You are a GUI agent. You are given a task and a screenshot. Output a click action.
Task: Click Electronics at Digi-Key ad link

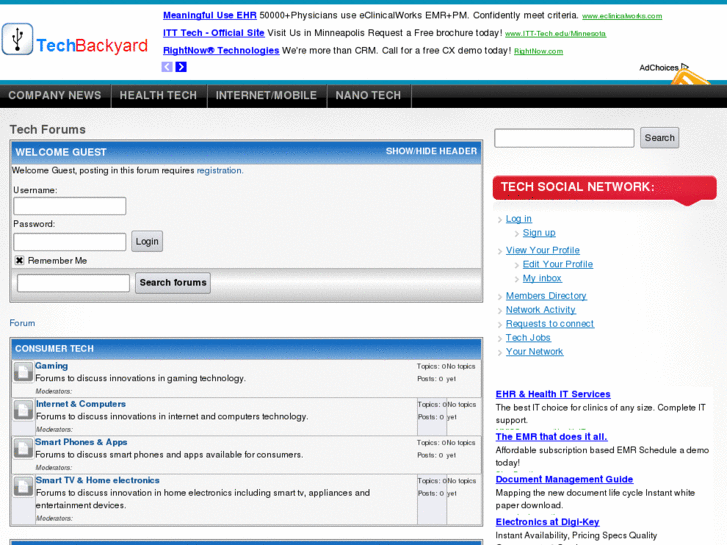547,522
